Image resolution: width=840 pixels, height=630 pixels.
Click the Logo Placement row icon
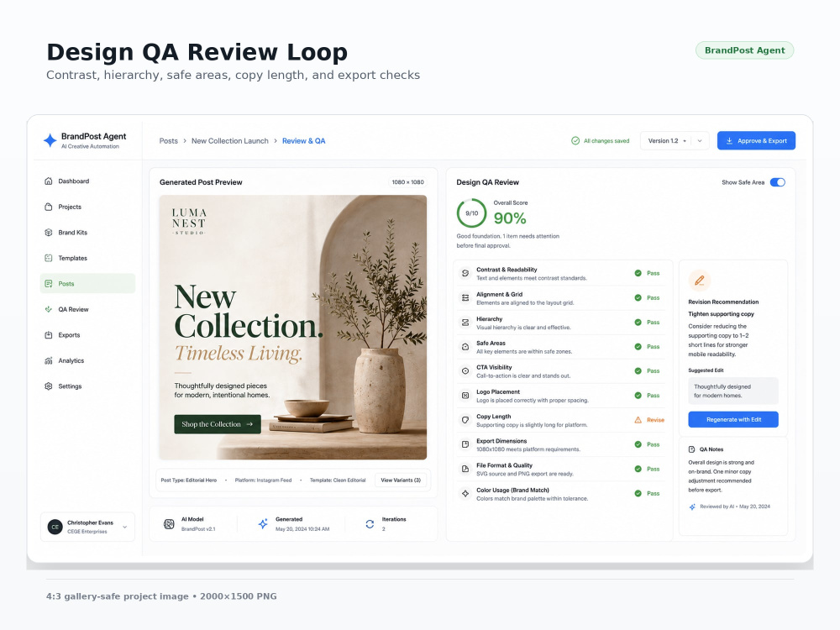point(465,396)
